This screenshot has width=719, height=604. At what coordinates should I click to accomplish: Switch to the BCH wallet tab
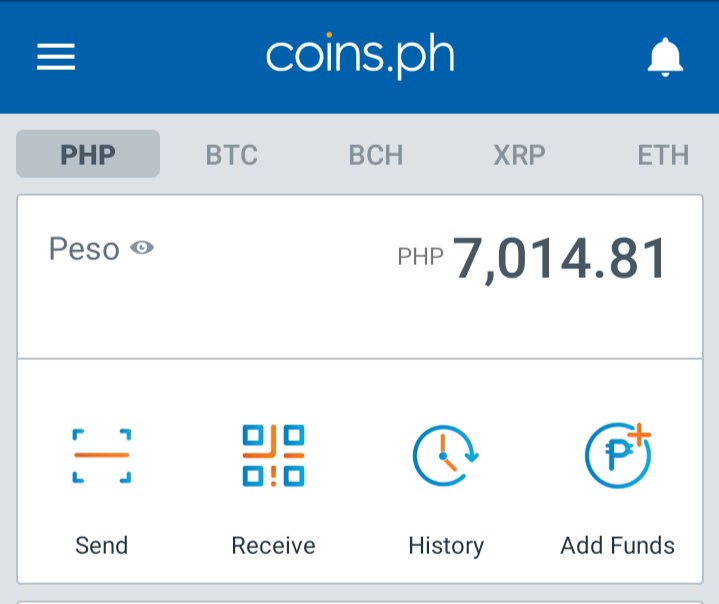point(376,155)
